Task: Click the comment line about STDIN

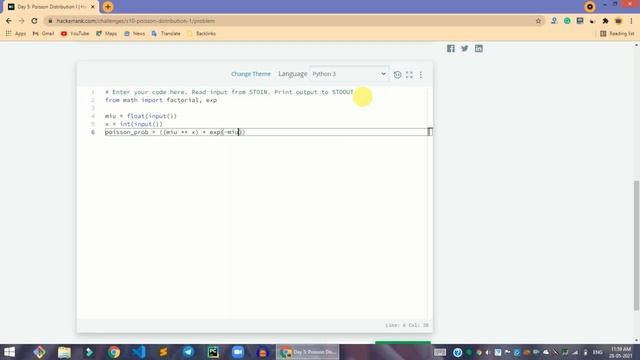Action: coord(229,92)
